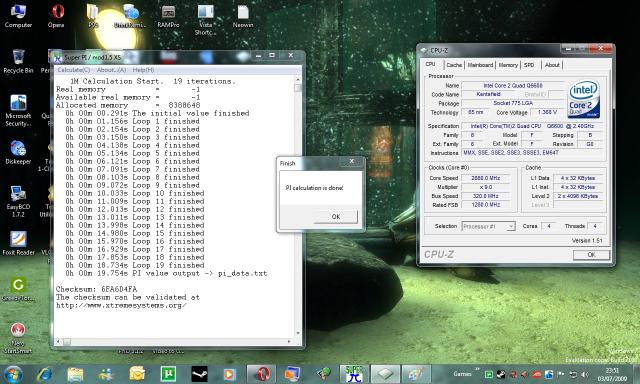The width and height of the screenshot is (640, 384).
Task: Click the volume speaker tray icon
Action: point(584,374)
